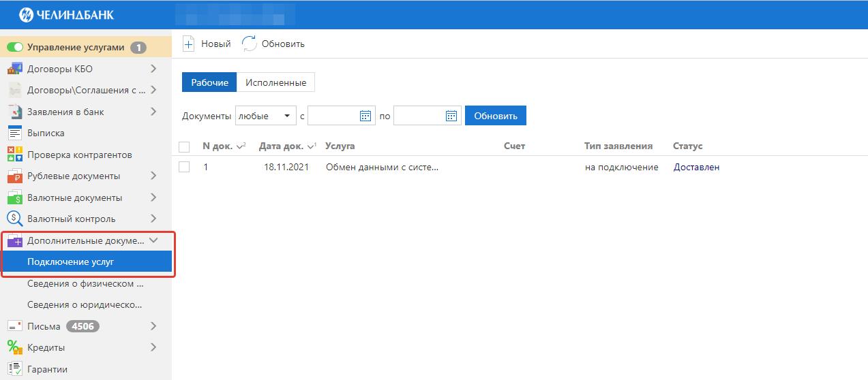Image resolution: width=868 pixels, height=380 pixels.
Task: Toggle the Управление услугами switch
Action: pos(15,48)
